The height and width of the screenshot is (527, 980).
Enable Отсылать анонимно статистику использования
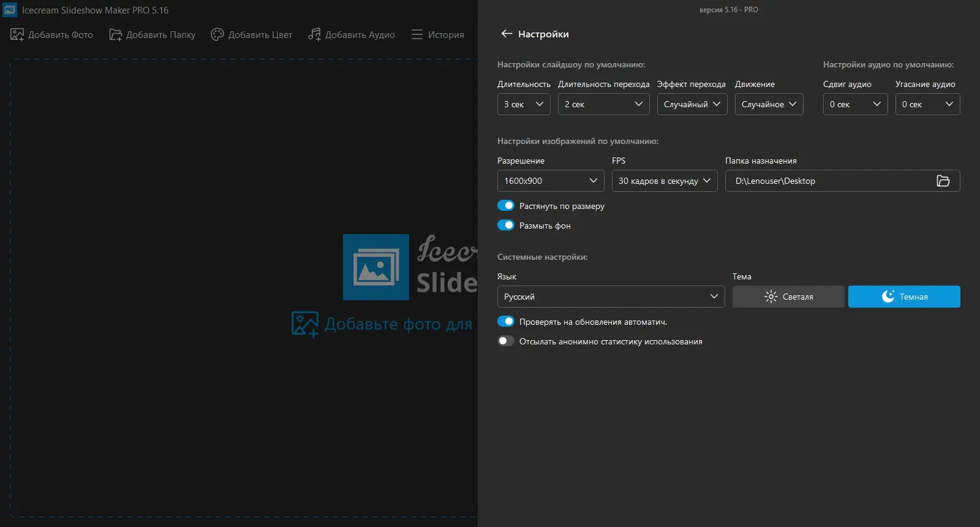506,341
